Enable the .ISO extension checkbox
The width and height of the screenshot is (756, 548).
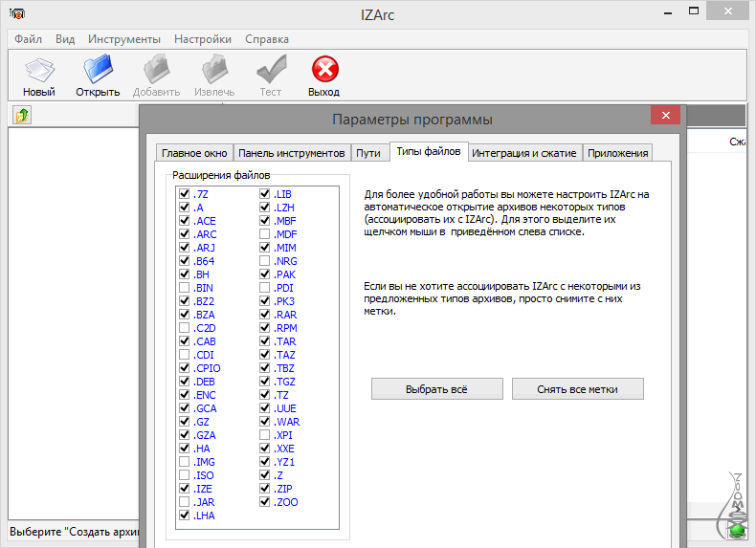click(184, 475)
